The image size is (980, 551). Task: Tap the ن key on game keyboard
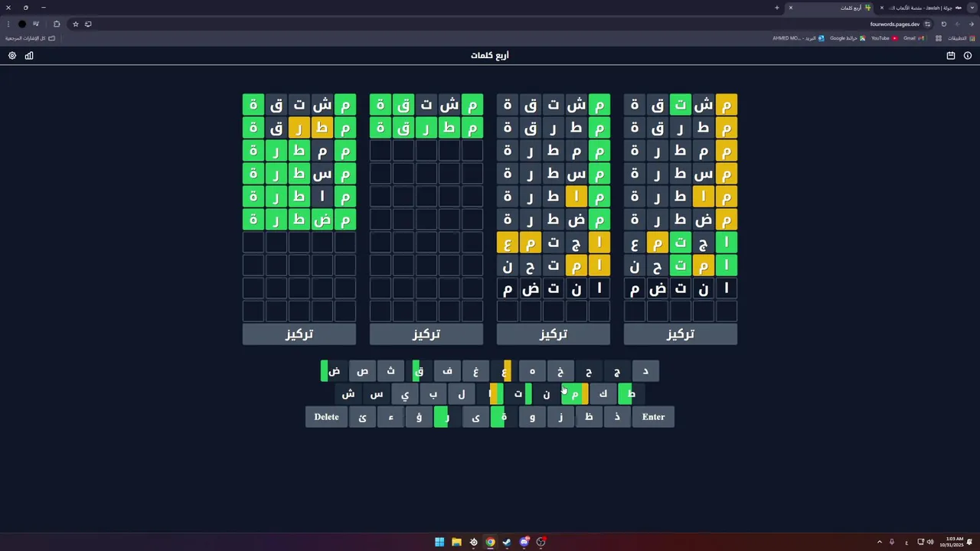[x=547, y=394]
